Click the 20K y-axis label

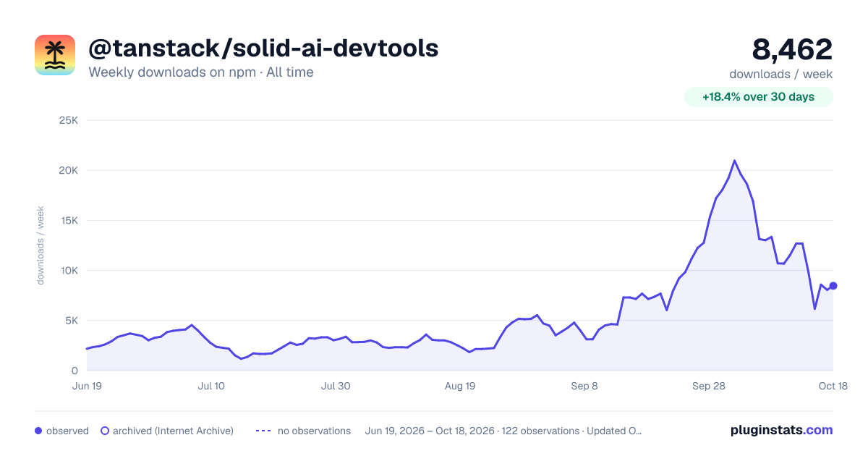click(69, 170)
